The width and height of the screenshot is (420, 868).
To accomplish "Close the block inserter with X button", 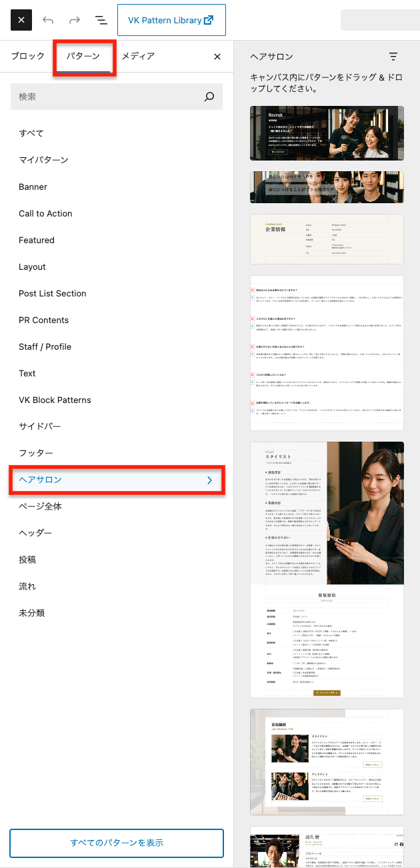I will tap(21, 20).
